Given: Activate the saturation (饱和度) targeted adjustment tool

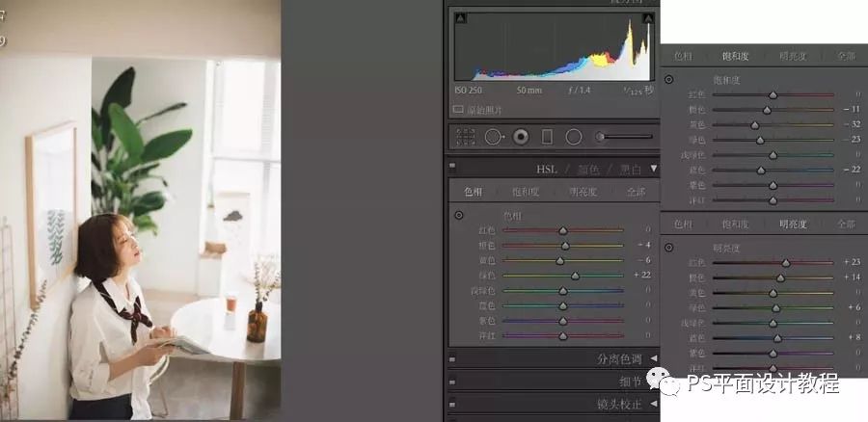Looking at the screenshot, I should [668, 80].
